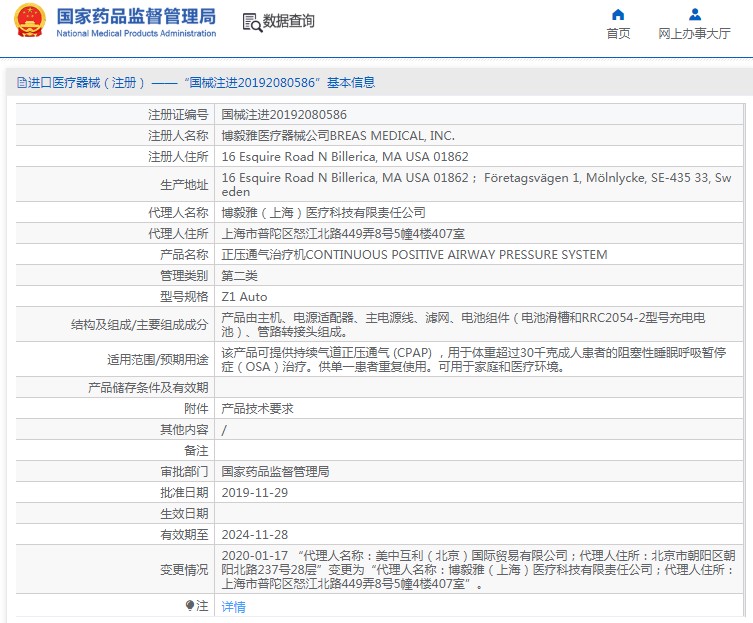Select approval date 2019-11-29
753x623 pixels.
click(x=255, y=493)
